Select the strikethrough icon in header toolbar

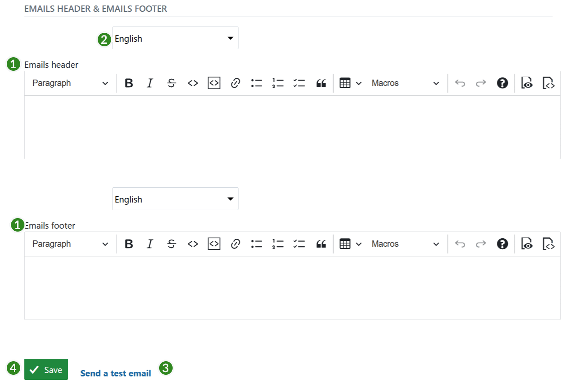coord(171,83)
